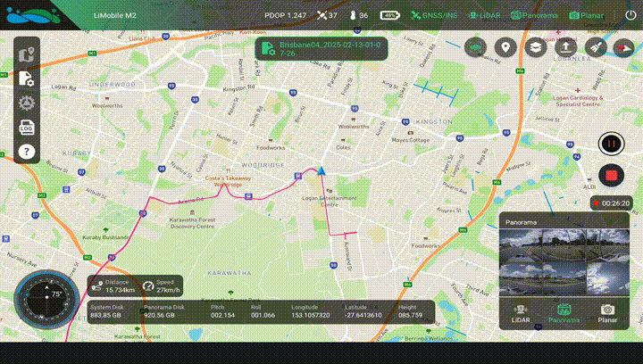Pause the recording session
This screenshot has height=364, width=643.
click(x=611, y=143)
